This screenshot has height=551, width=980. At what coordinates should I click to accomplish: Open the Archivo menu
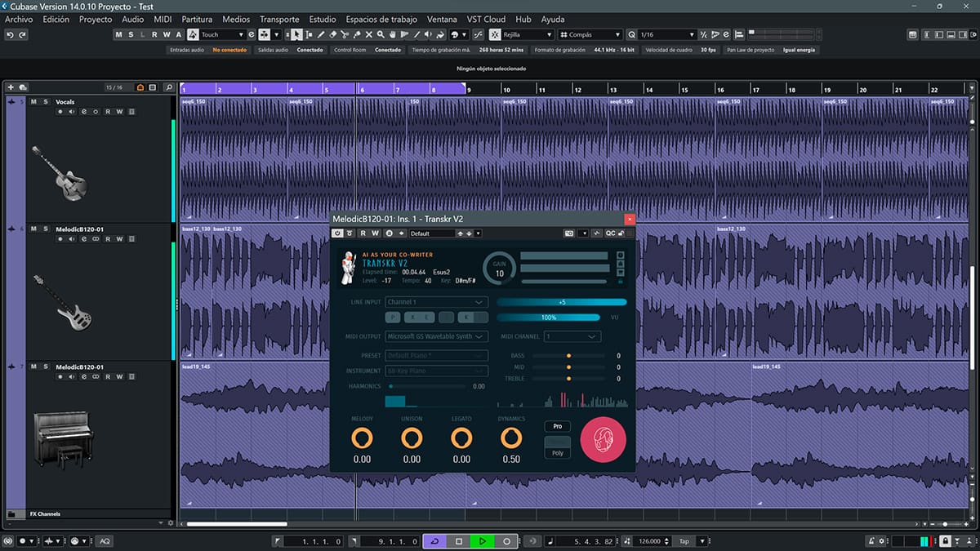19,19
